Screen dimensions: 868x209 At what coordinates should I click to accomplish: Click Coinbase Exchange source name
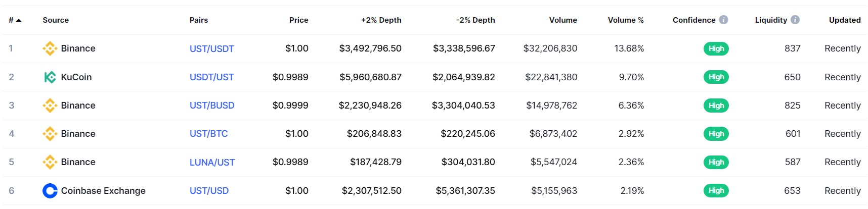[103, 191]
